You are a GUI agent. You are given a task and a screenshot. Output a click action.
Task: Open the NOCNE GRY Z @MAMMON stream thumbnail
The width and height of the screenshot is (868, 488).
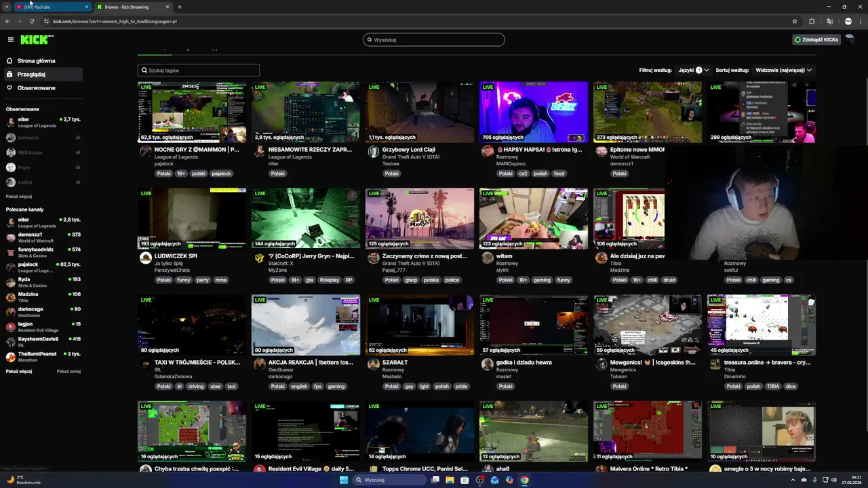(x=192, y=113)
